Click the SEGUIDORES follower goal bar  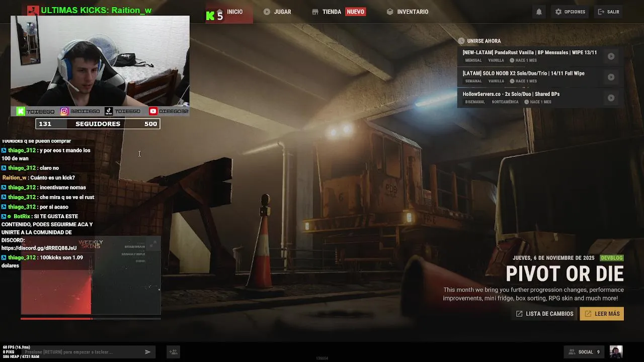tap(98, 124)
